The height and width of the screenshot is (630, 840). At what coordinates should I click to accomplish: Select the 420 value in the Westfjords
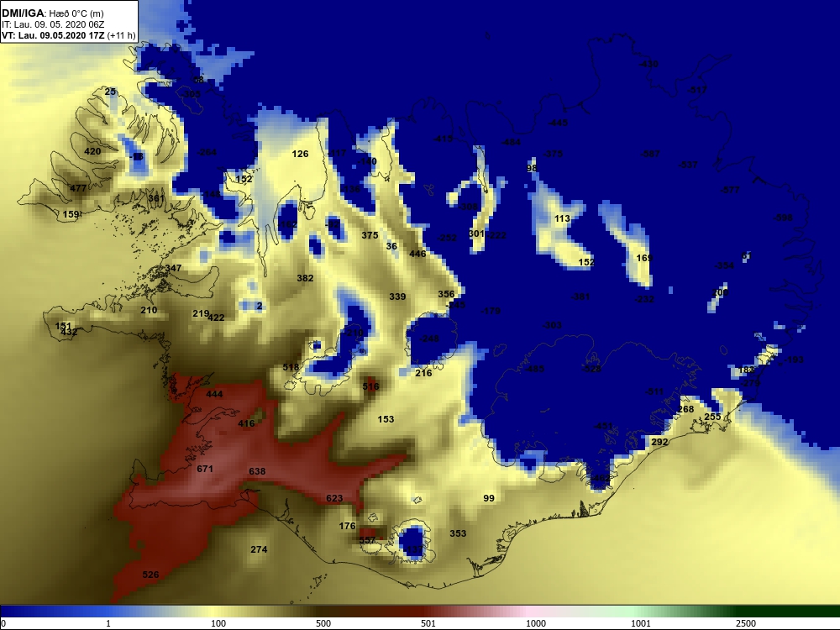92,151
